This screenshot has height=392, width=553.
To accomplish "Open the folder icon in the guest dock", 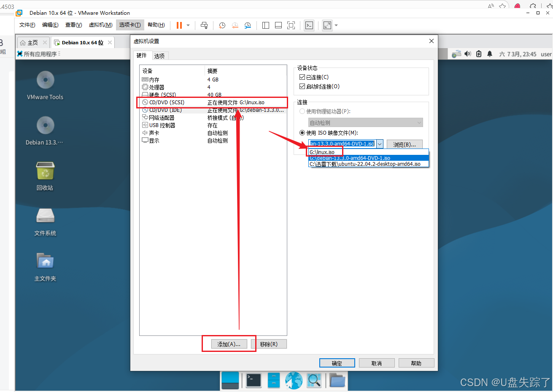I will click(x=337, y=380).
